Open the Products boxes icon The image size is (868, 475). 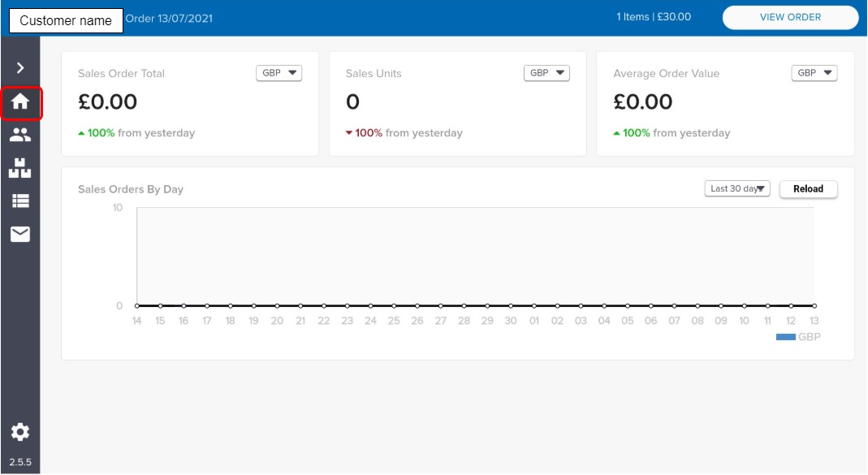click(20, 168)
